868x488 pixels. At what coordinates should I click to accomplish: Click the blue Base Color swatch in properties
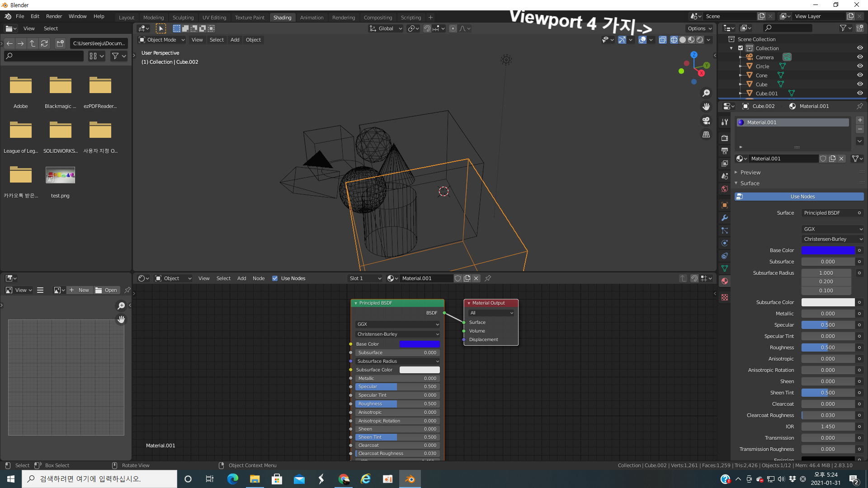[828, 250]
